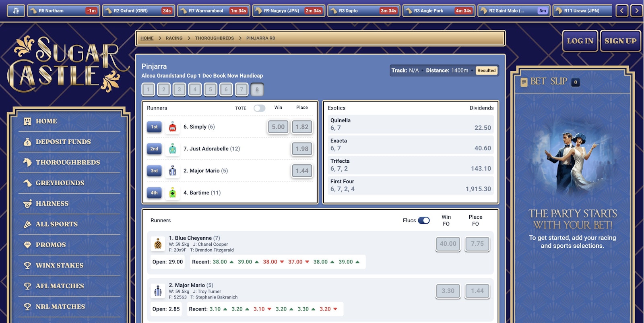Select Blue Cheyenne 40.00 win odds

point(448,244)
